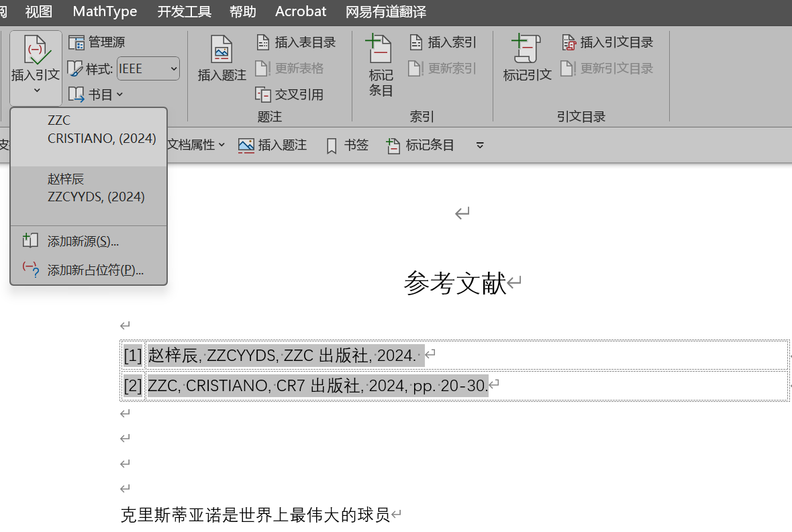Click Mark Citation (标记引文)
This screenshot has width=792, height=532.
(527, 58)
